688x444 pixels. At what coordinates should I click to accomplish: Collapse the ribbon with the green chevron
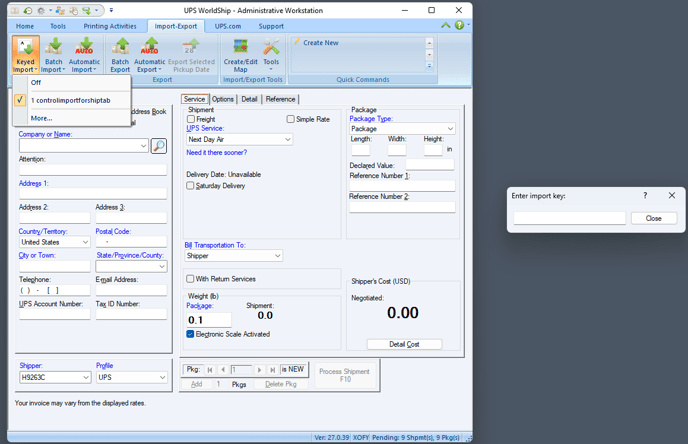pos(446,25)
